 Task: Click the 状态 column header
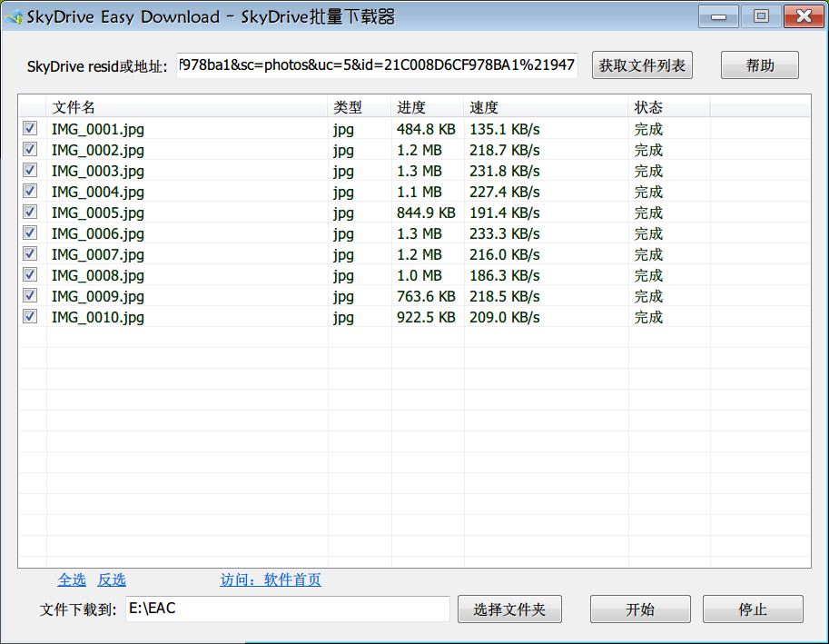click(669, 107)
